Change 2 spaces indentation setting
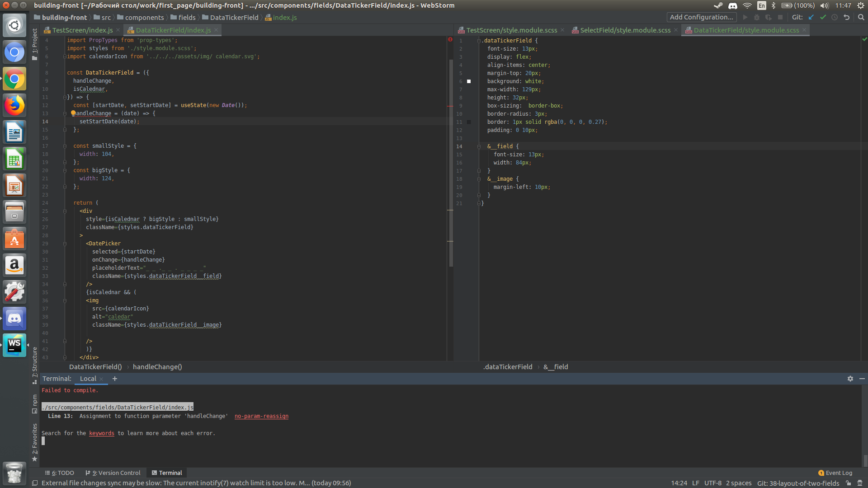Image resolution: width=868 pixels, height=488 pixels. [739, 483]
